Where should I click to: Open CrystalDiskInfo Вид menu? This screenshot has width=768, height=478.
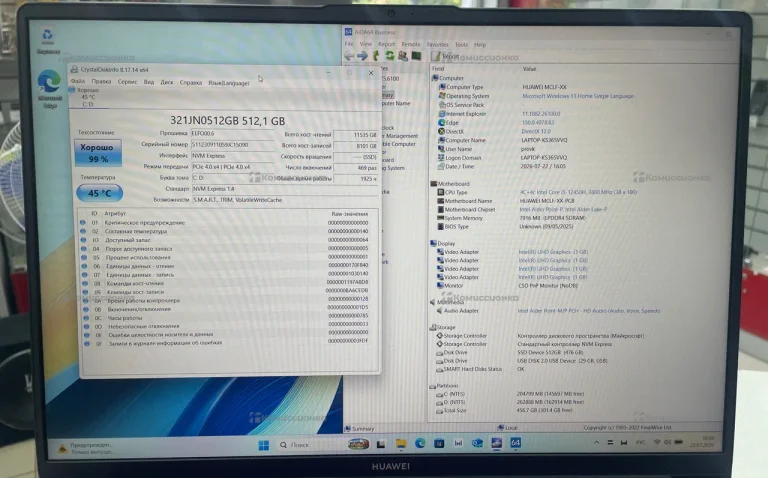coord(149,82)
